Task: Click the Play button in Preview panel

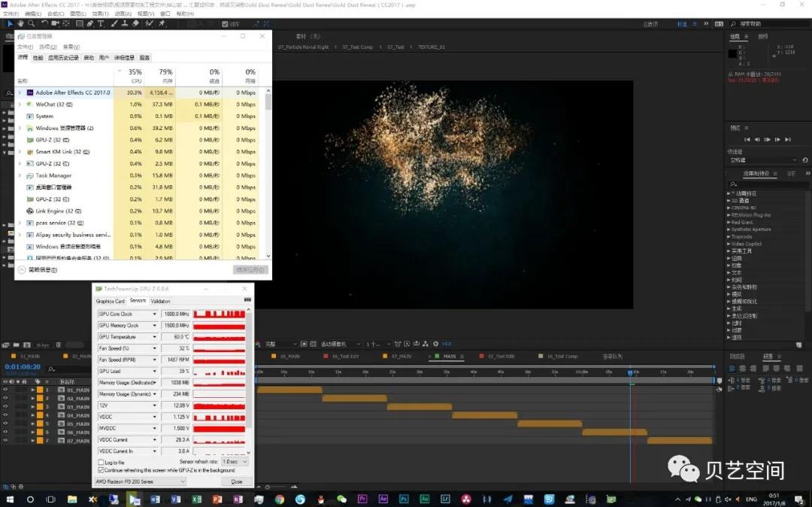Action: [767, 139]
